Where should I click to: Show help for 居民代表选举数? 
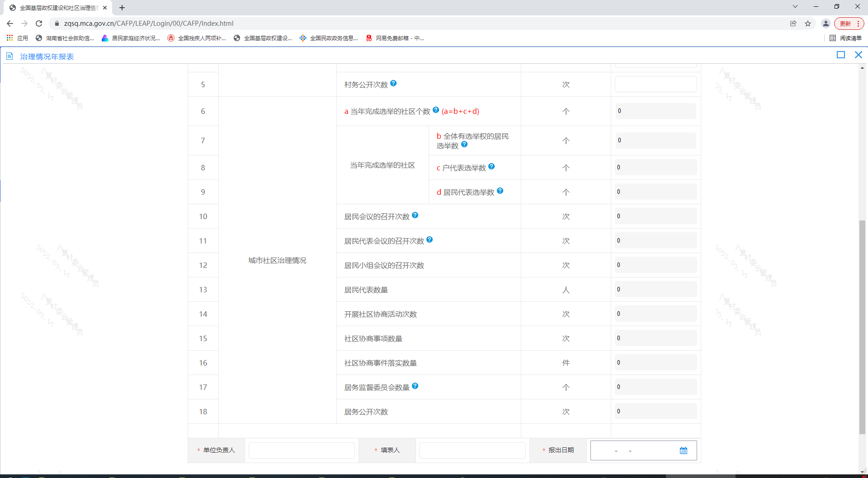click(x=500, y=191)
